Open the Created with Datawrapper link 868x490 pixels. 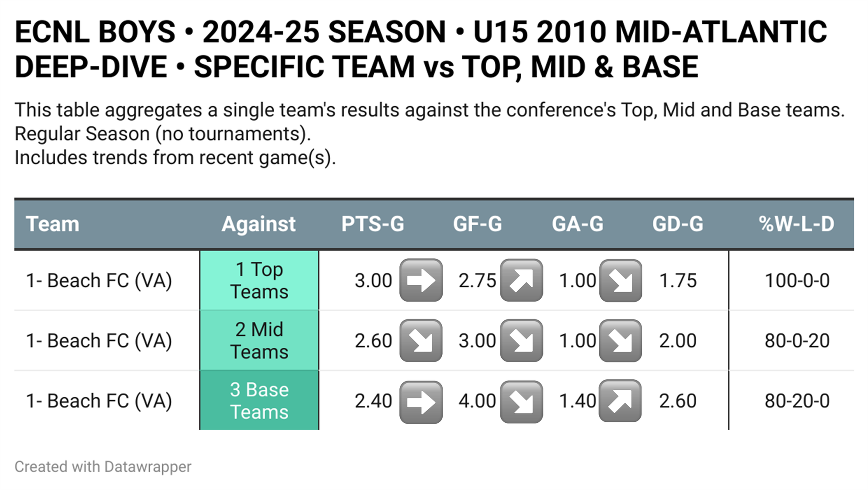tap(103, 467)
